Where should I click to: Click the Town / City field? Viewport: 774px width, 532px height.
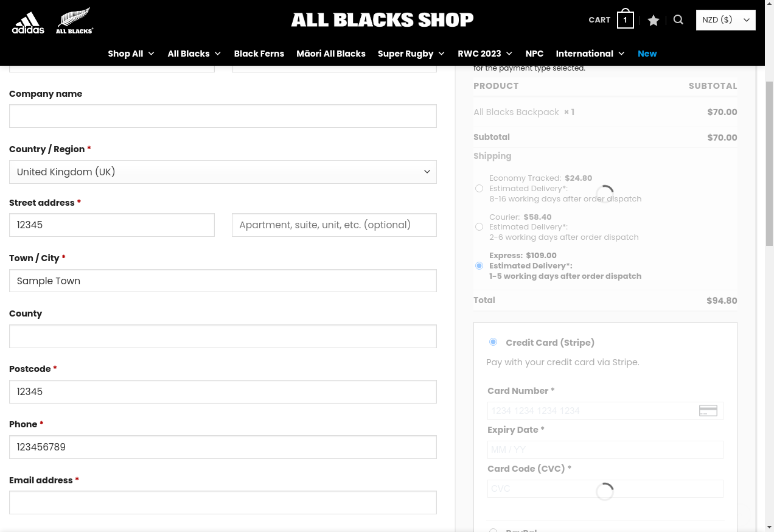[x=223, y=281]
